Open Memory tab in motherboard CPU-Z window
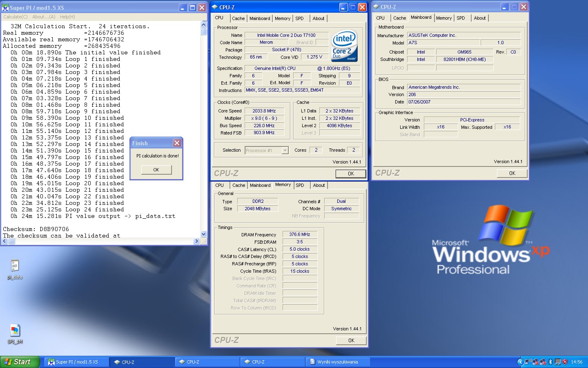This screenshot has width=588, height=368. coord(444,18)
